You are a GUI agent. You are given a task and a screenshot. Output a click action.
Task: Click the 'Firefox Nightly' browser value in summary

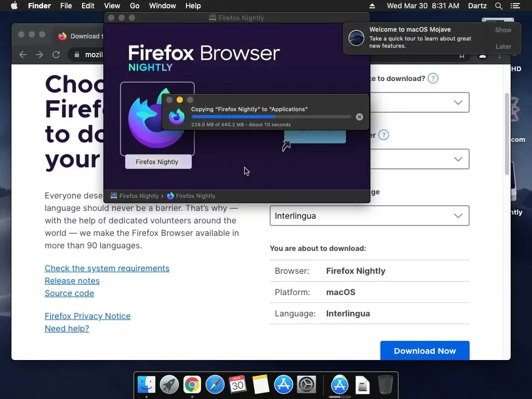[x=355, y=271]
